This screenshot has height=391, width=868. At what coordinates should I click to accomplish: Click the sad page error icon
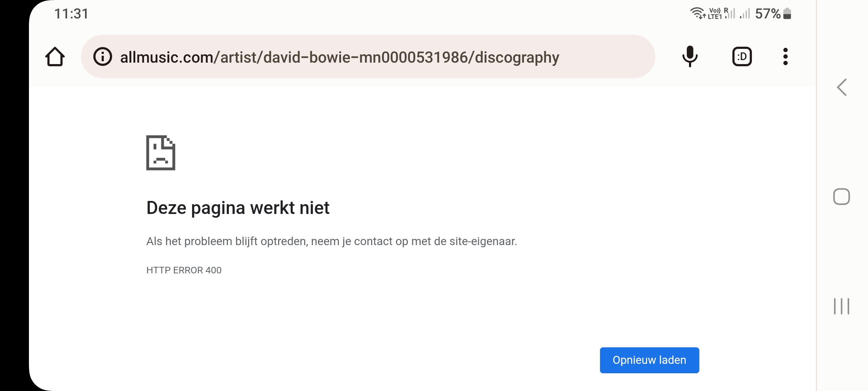161,153
